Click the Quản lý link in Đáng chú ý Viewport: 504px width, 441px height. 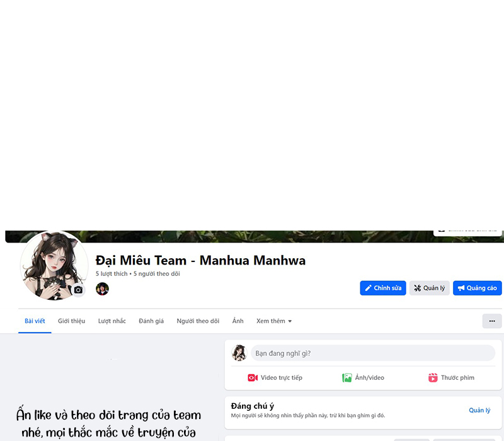[x=479, y=410]
